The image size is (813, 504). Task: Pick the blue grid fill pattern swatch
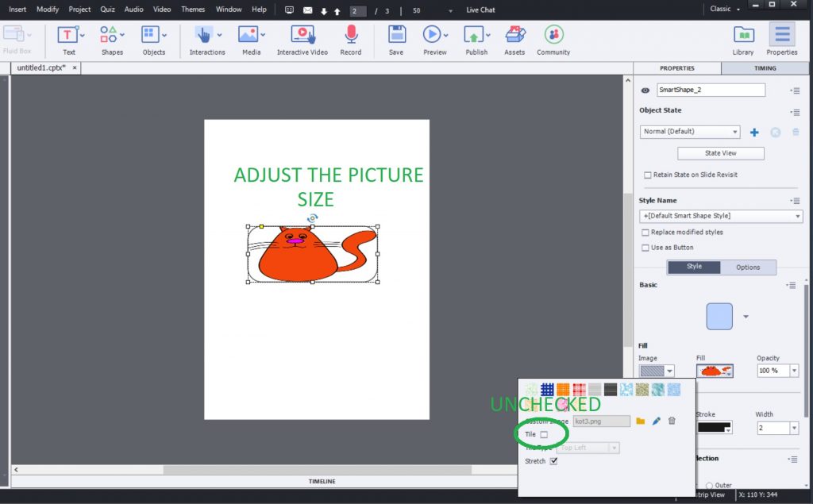tap(546, 388)
